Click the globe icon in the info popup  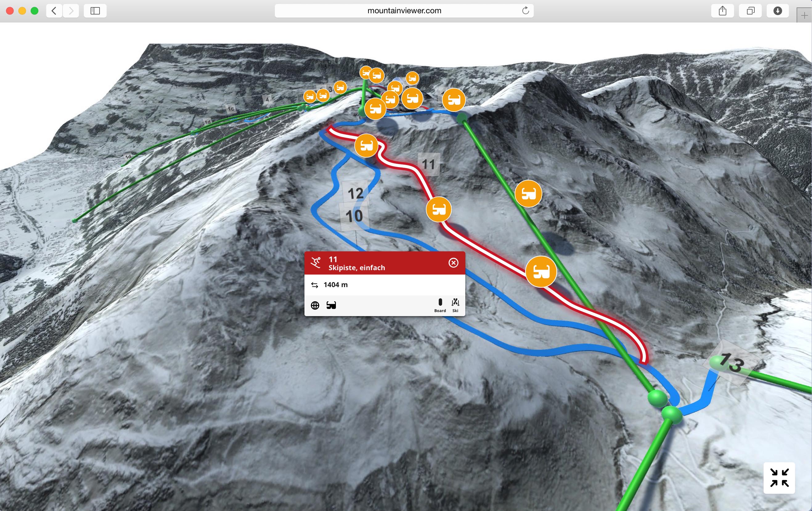point(315,305)
